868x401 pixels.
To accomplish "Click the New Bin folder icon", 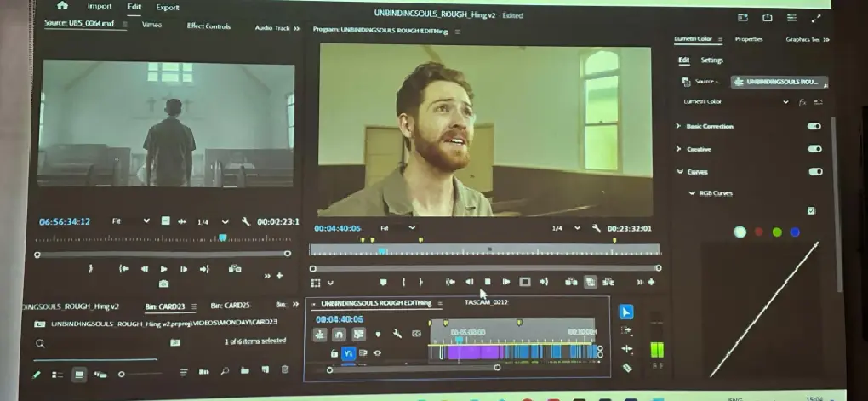I will 244,370.
